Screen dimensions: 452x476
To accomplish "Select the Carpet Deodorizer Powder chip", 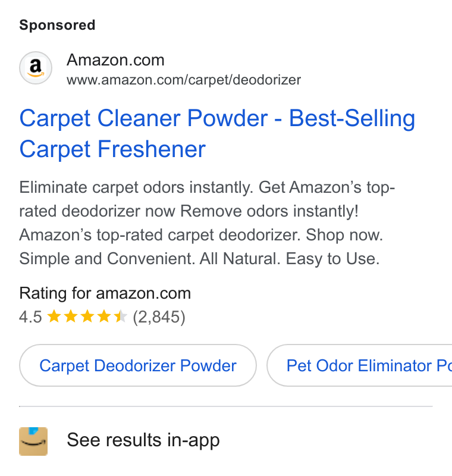I will pyautogui.click(x=138, y=365).
